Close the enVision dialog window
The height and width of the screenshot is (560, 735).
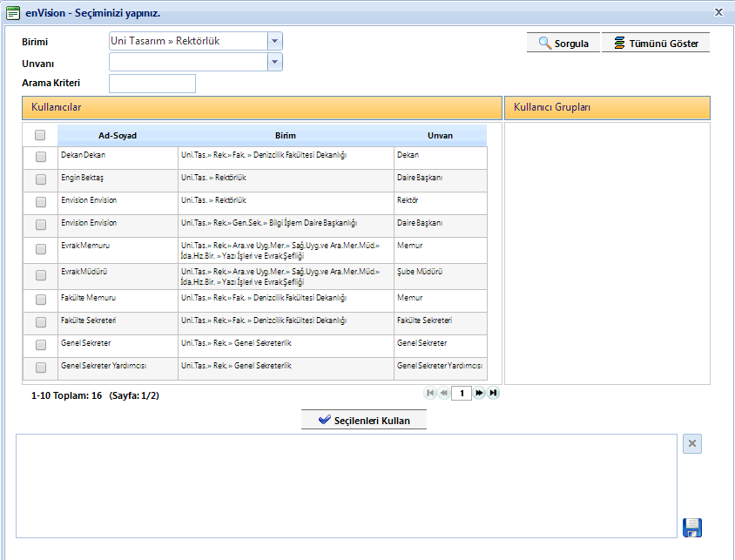tap(718, 12)
